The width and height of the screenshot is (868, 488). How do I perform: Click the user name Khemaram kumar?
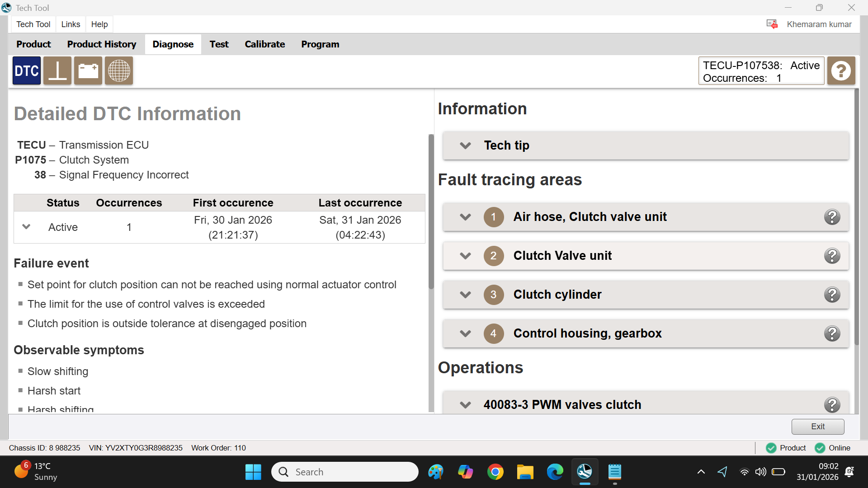coord(819,24)
